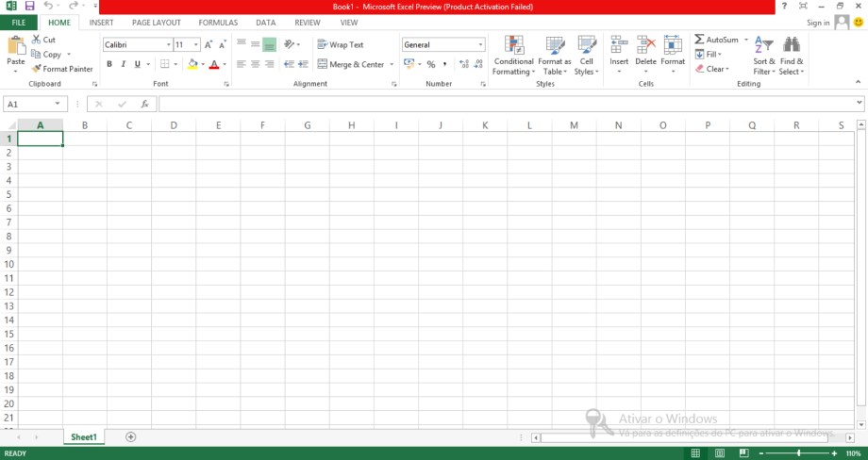Click the Sign in link
868x460 pixels.
[818, 23]
